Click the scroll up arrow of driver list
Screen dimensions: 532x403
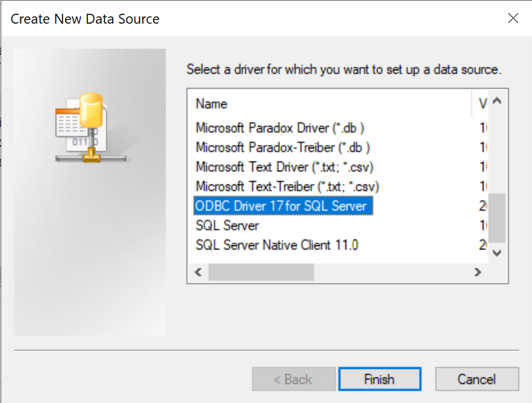497,101
